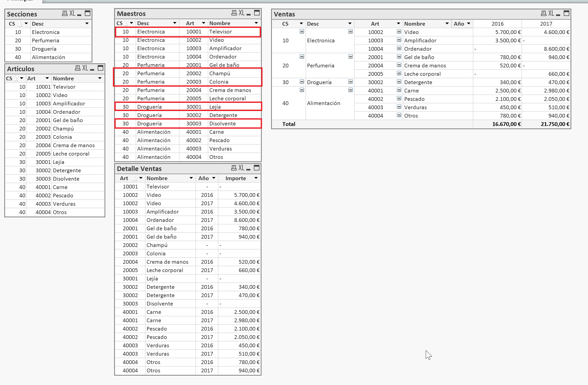
Task: Open Art dropdown in Articulos table
Action: coord(47,78)
